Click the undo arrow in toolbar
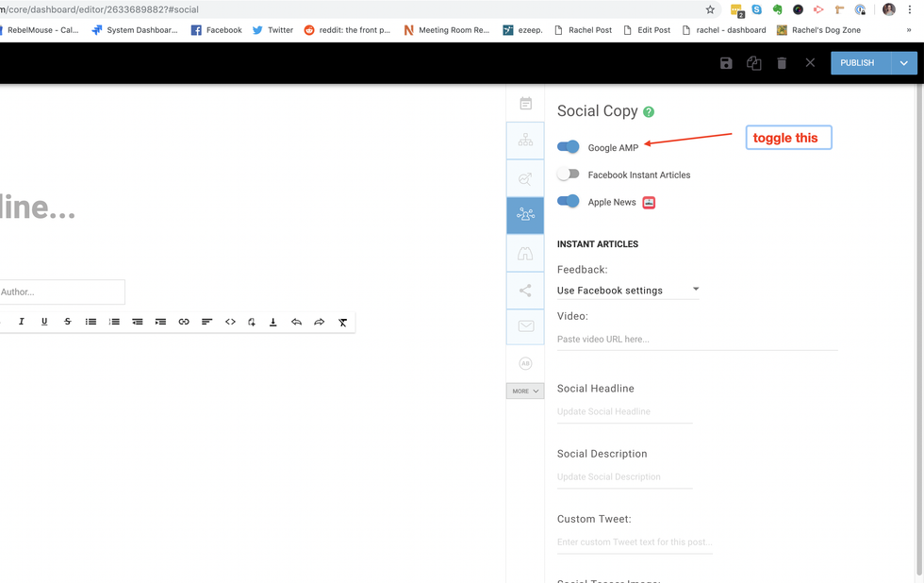 (296, 322)
